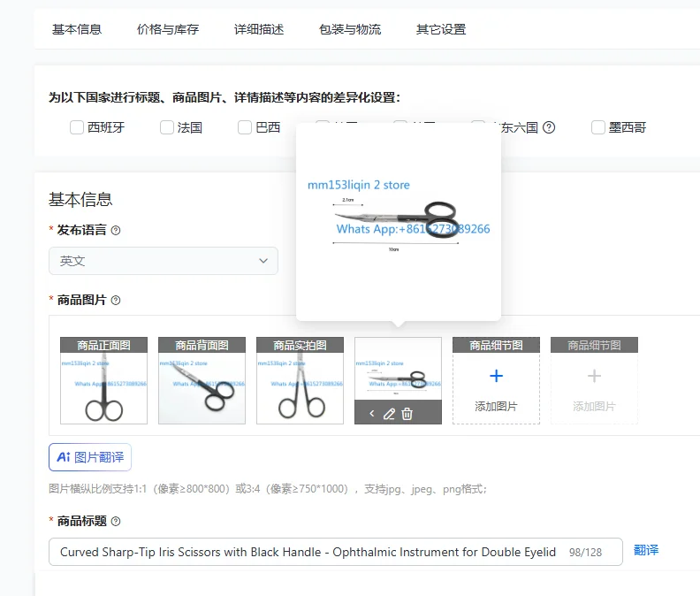700x596 pixels.
Task: Switch to 价格与库存 tab
Action: point(168,29)
